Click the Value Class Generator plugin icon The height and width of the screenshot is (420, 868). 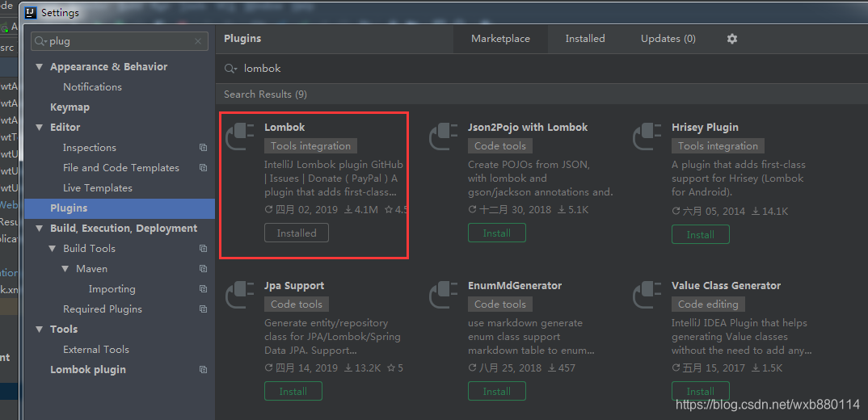point(647,295)
